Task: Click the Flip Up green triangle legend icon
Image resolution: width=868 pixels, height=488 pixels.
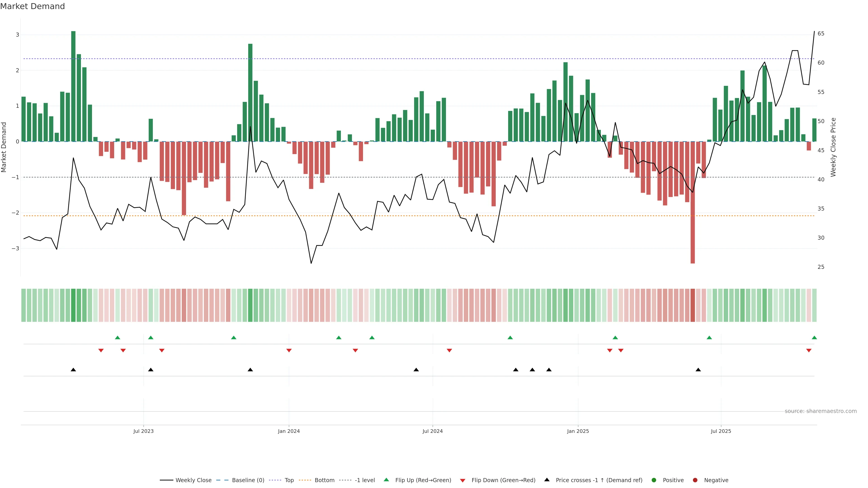Action: point(386,480)
